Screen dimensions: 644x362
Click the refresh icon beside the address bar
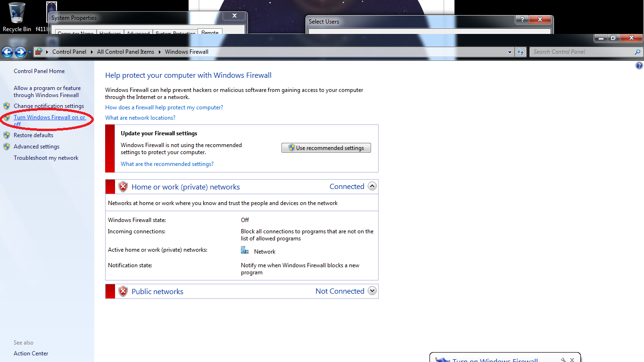point(520,52)
